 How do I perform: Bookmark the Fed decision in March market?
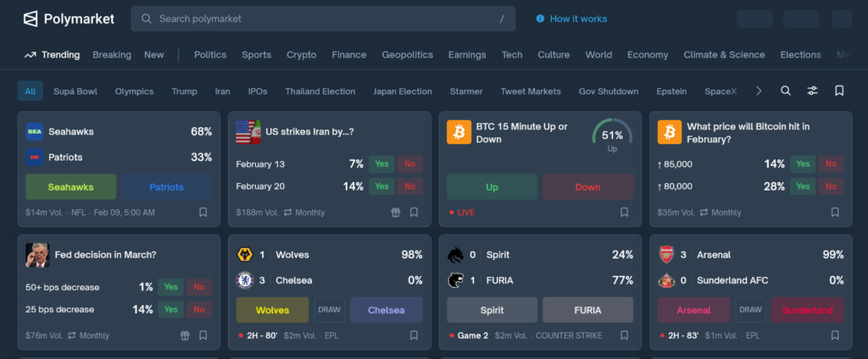tap(203, 335)
